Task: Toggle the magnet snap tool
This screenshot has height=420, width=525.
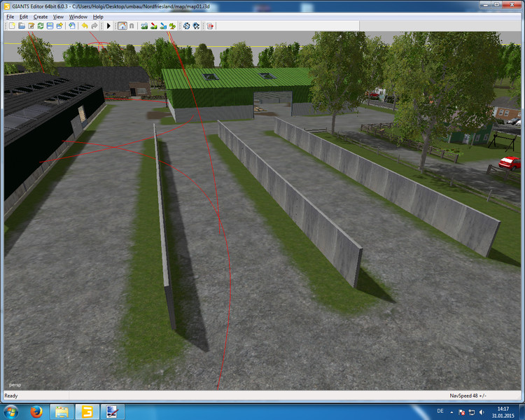Action: [x=131, y=26]
